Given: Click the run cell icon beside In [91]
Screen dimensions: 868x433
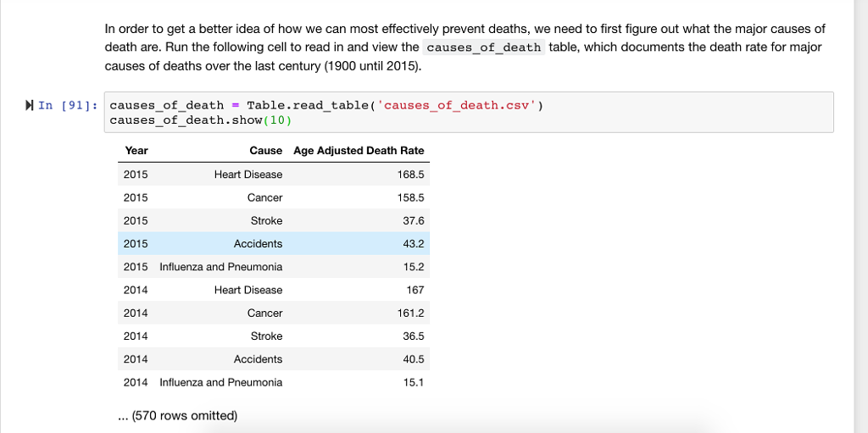Looking at the screenshot, I should pos(30,105).
